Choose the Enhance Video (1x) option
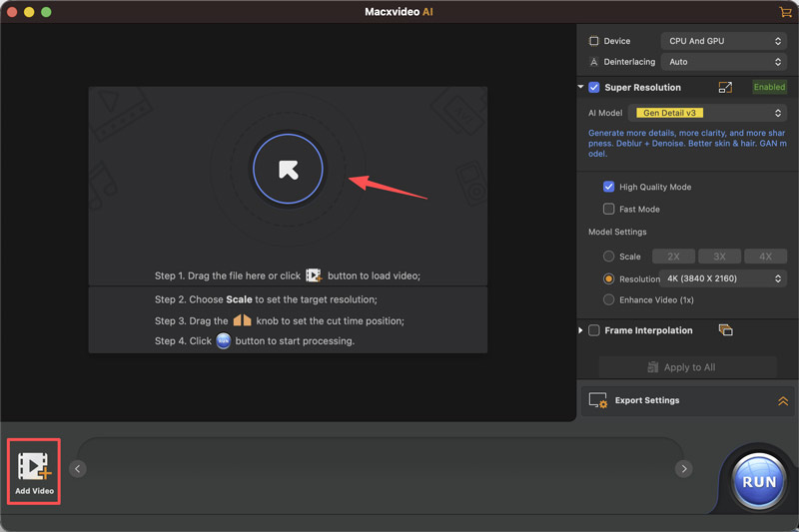Image resolution: width=799 pixels, height=532 pixels. click(x=609, y=299)
